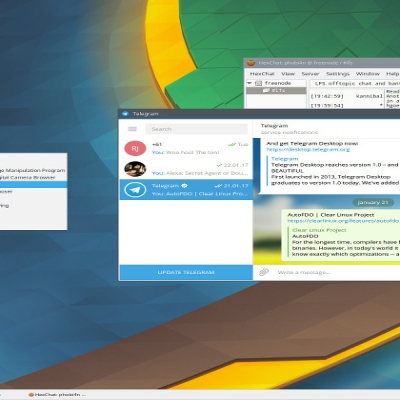Open Telegram hamburger menu
This screenshot has height=400, width=400.
point(132,129)
